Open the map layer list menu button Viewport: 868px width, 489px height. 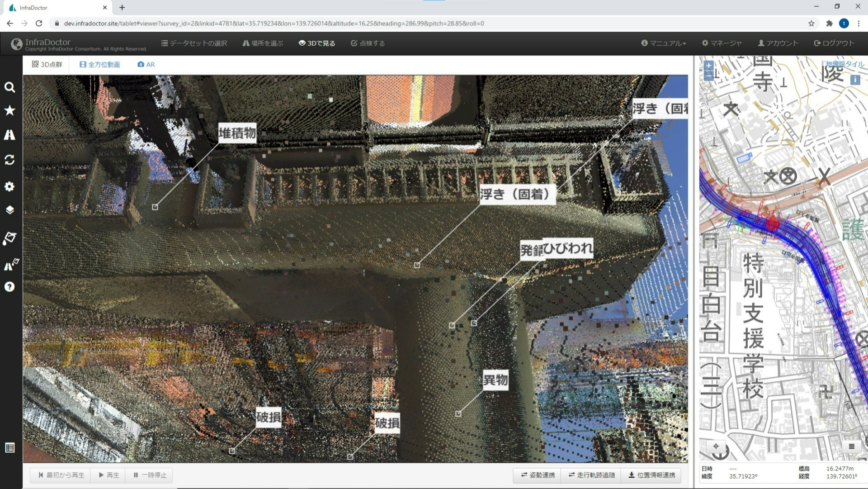[x=851, y=446]
